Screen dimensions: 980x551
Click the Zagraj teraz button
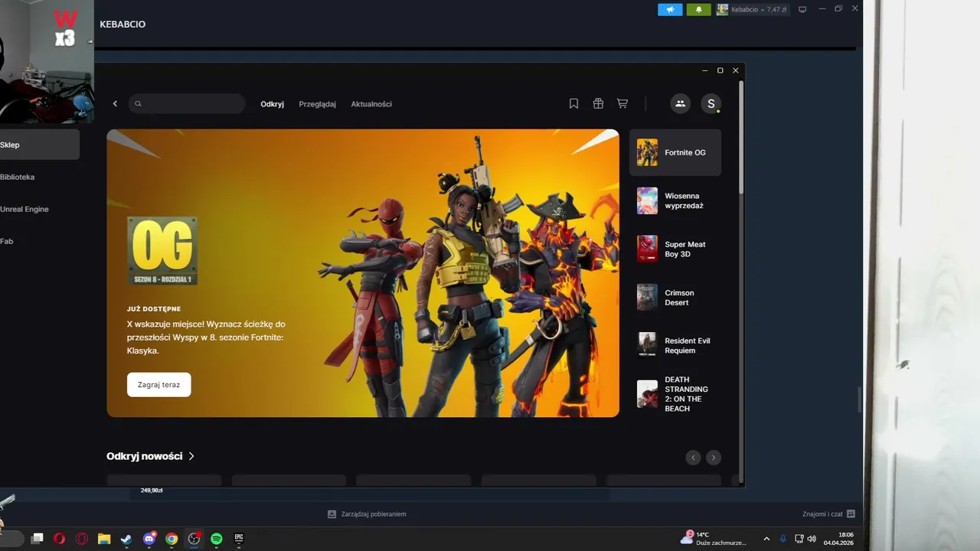coord(158,385)
